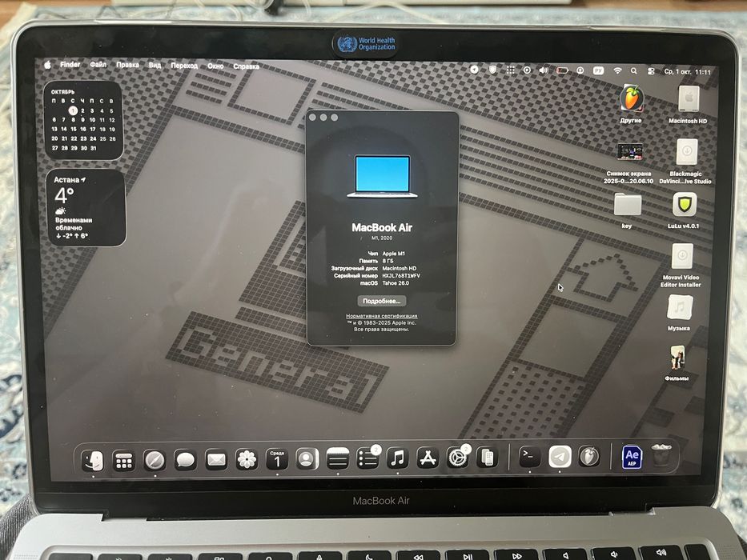Open the Вид menu
The width and height of the screenshot is (747, 560).
coord(155,66)
